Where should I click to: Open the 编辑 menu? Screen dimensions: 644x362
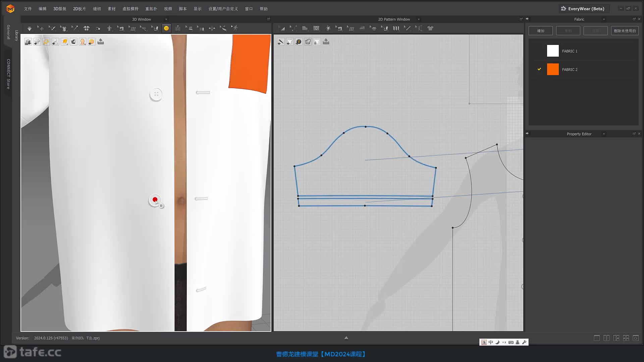coord(43,9)
